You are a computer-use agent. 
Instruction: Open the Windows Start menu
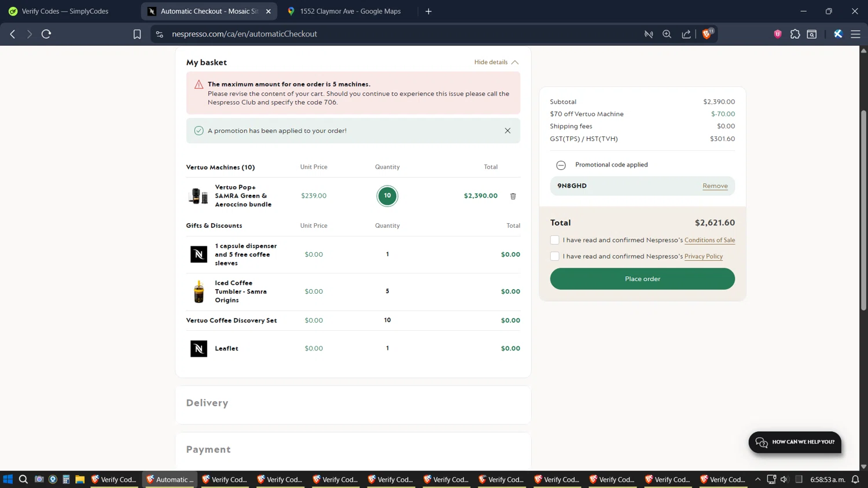(x=8, y=479)
